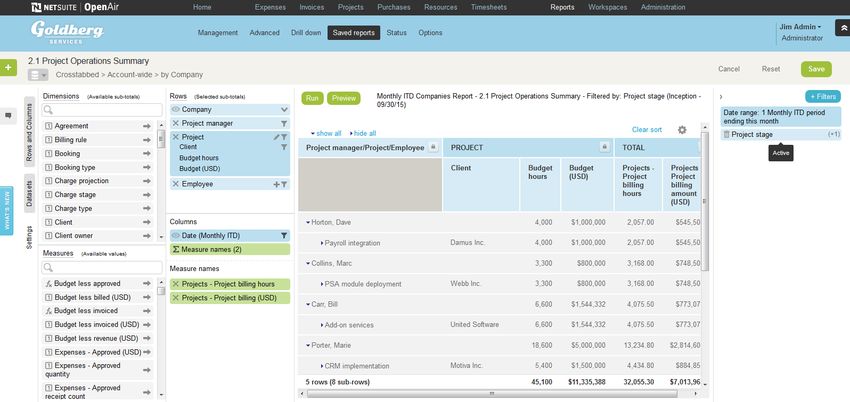Collapse the Carr, Bill row

click(x=308, y=304)
